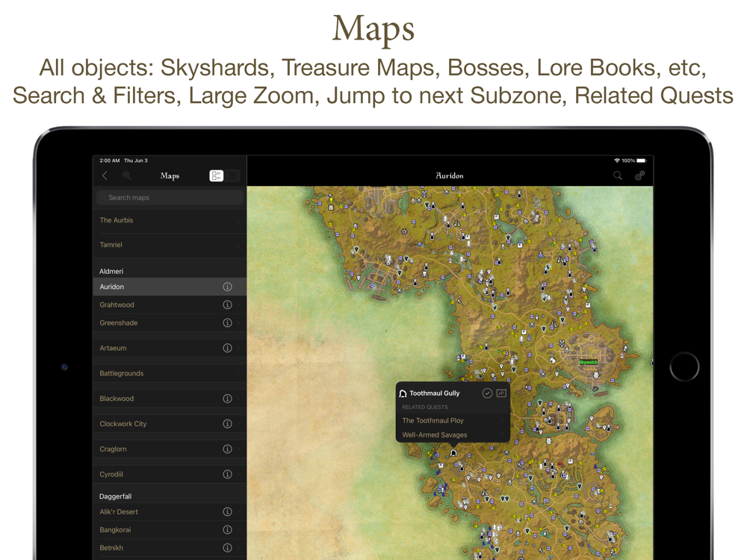Expand the Blackwood row chevron
Viewport: 747px width, 560px height.
238,399
